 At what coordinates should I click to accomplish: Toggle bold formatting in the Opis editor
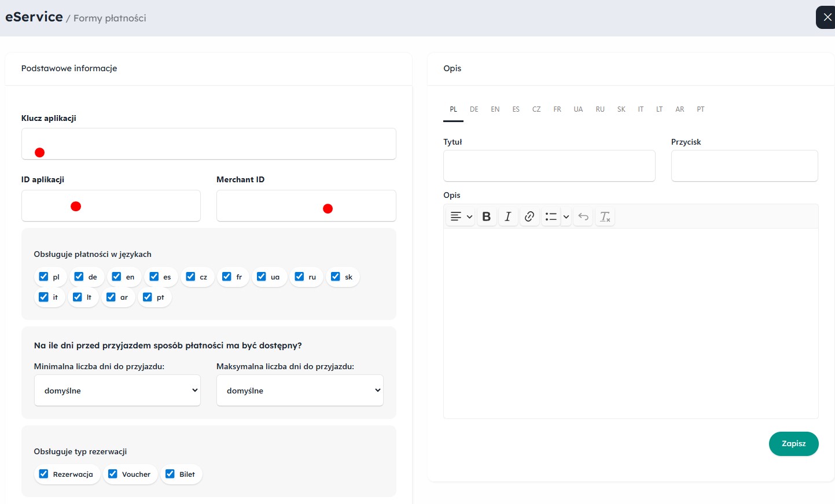click(x=487, y=216)
